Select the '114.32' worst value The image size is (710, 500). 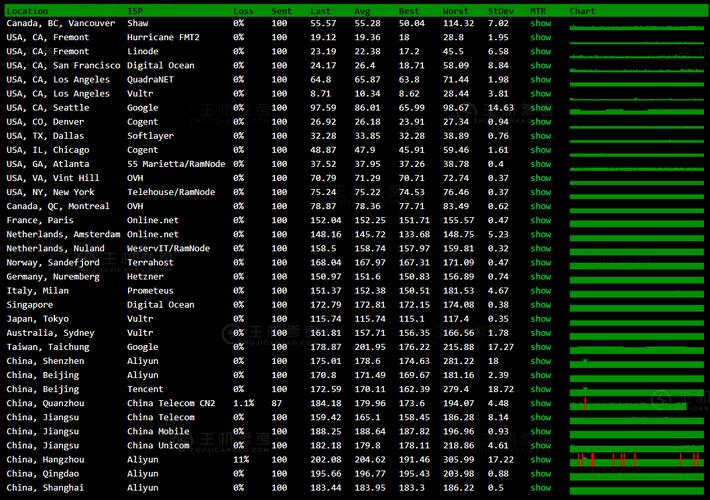(458, 23)
